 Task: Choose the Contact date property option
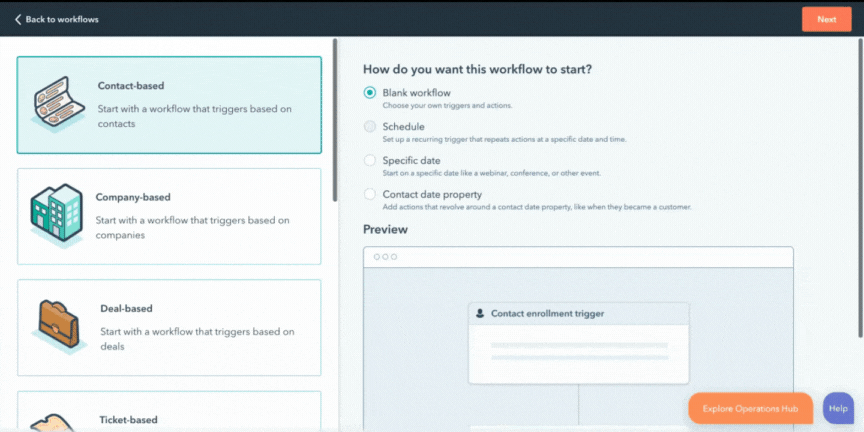(370, 194)
